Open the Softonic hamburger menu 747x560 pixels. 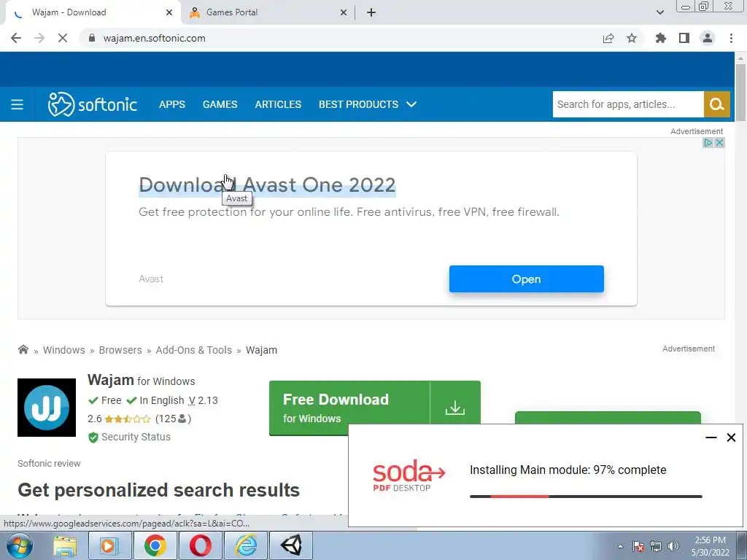click(x=18, y=104)
